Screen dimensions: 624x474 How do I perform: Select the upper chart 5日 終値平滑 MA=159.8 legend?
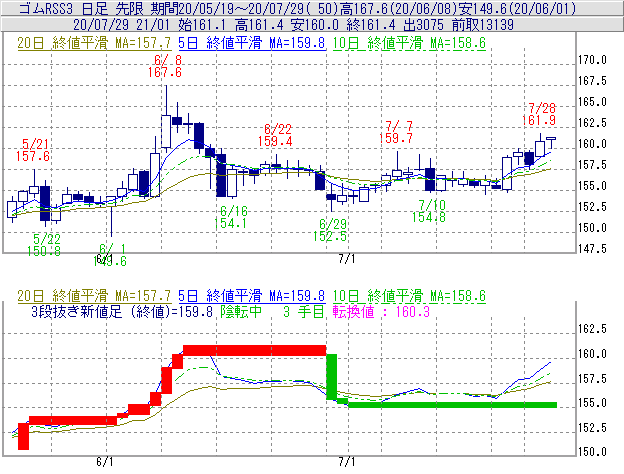(x=252, y=43)
